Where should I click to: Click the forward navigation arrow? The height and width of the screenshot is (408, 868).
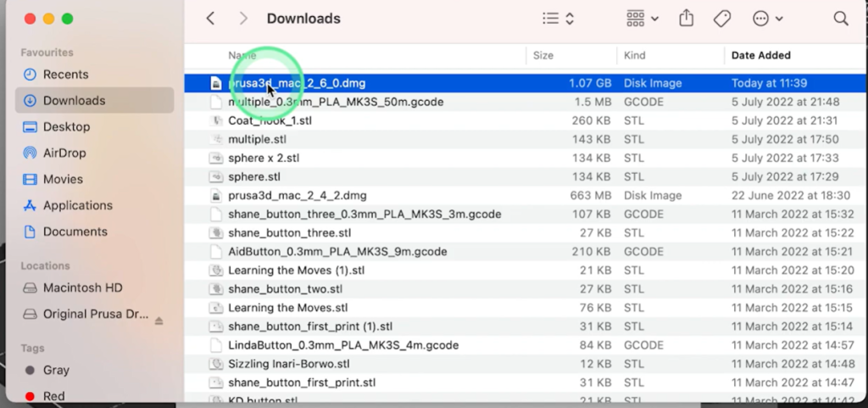pyautogui.click(x=243, y=19)
